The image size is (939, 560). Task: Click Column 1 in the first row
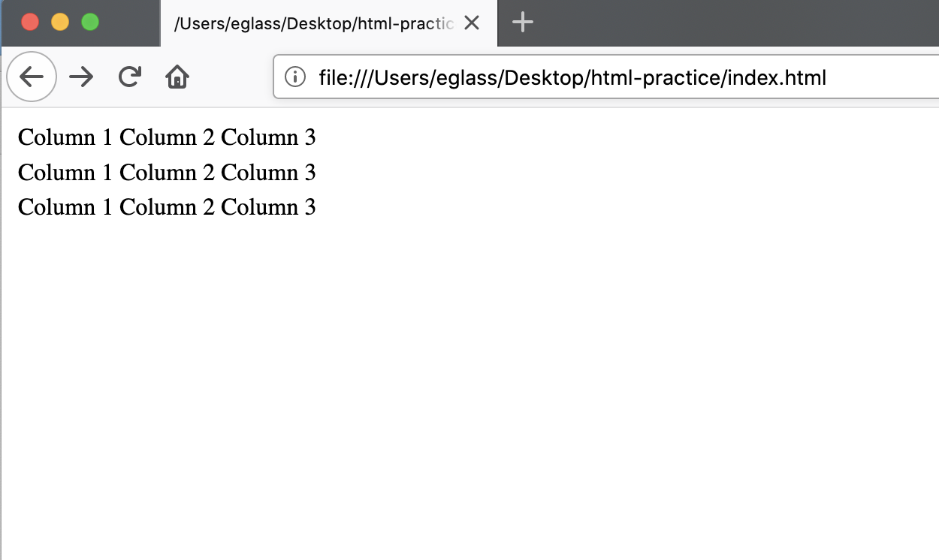click(65, 137)
